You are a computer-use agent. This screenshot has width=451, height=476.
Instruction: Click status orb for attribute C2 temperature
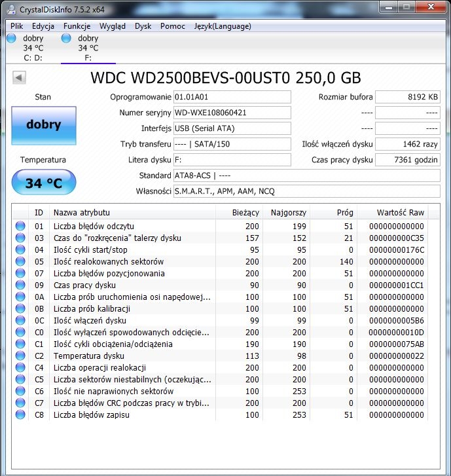point(20,356)
